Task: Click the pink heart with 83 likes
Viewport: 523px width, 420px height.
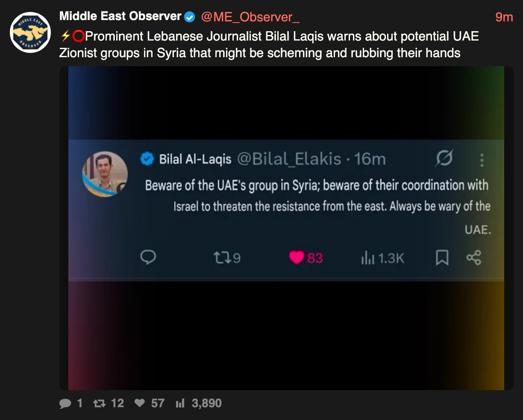Action: click(297, 257)
